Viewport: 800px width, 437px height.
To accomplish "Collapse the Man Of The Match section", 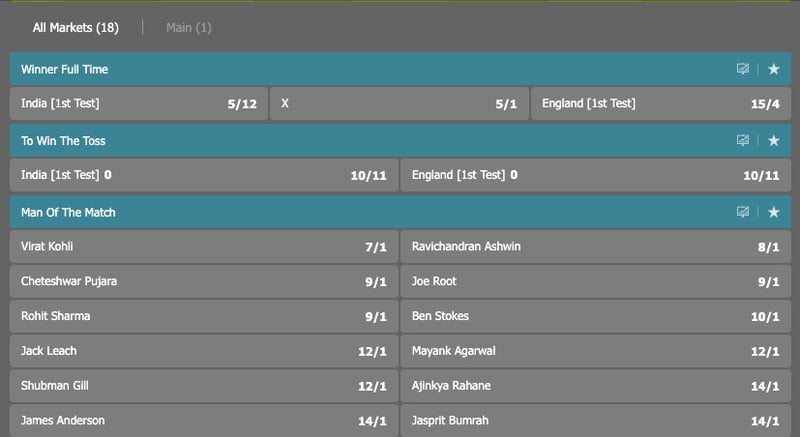I will (x=68, y=213).
